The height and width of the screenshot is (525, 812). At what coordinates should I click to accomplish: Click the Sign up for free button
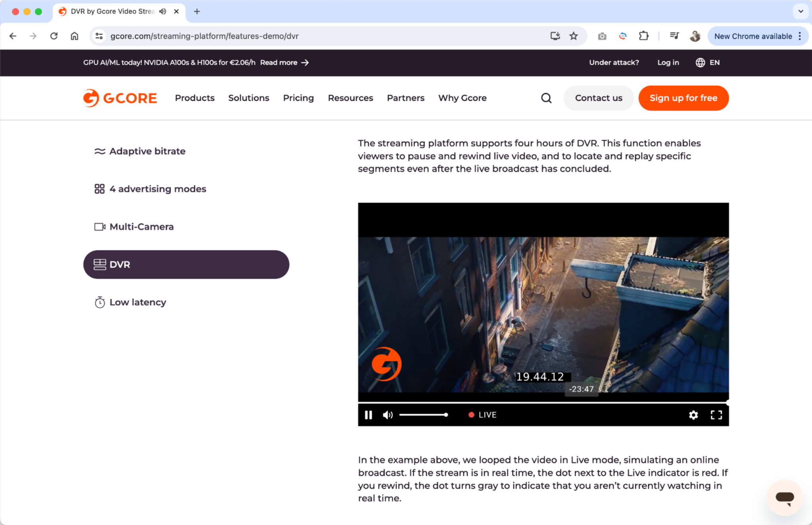683,98
